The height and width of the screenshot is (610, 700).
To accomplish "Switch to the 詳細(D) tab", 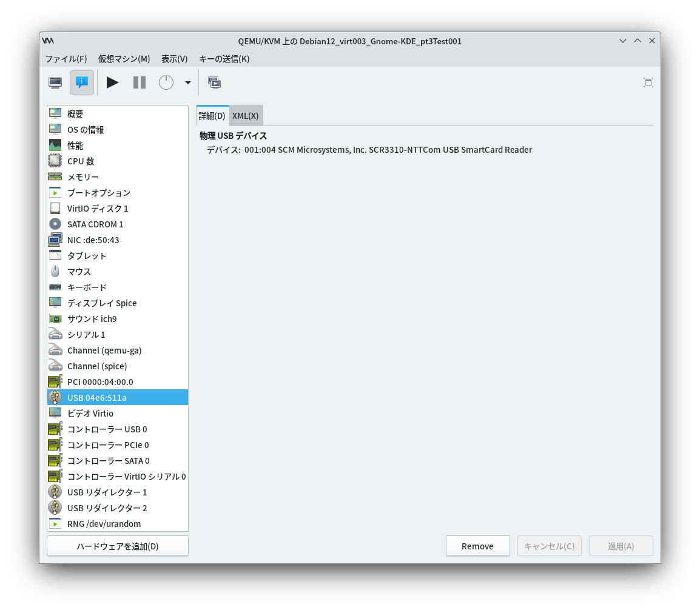I will click(x=212, y=116).
